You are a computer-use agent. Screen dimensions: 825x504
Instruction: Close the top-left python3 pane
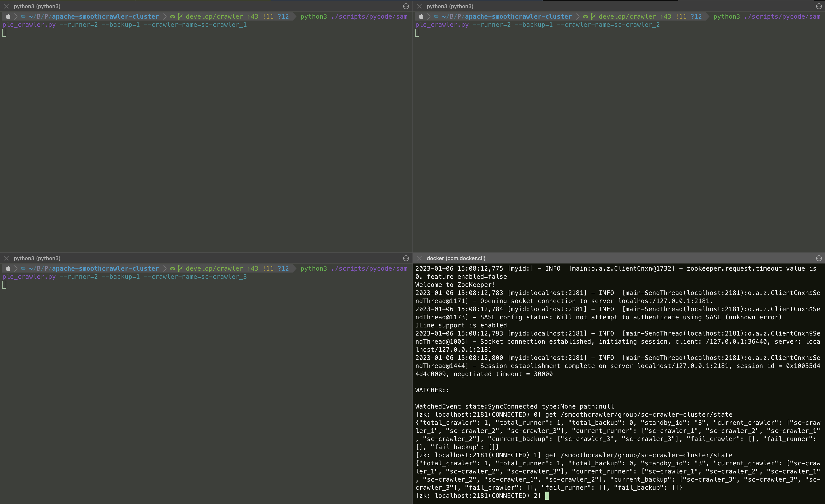[x=6, y=6]
